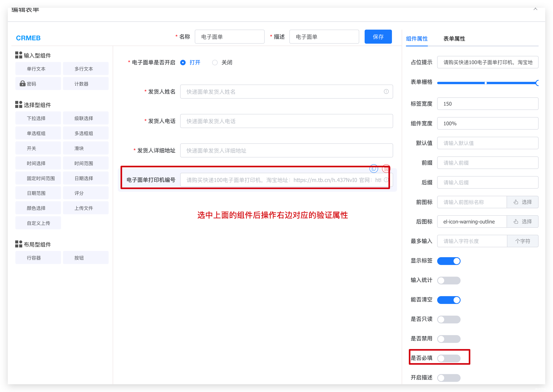Click the grid icon beside 输入型组件
This screenshot has width=553, height=392.
tap(19, 55)
